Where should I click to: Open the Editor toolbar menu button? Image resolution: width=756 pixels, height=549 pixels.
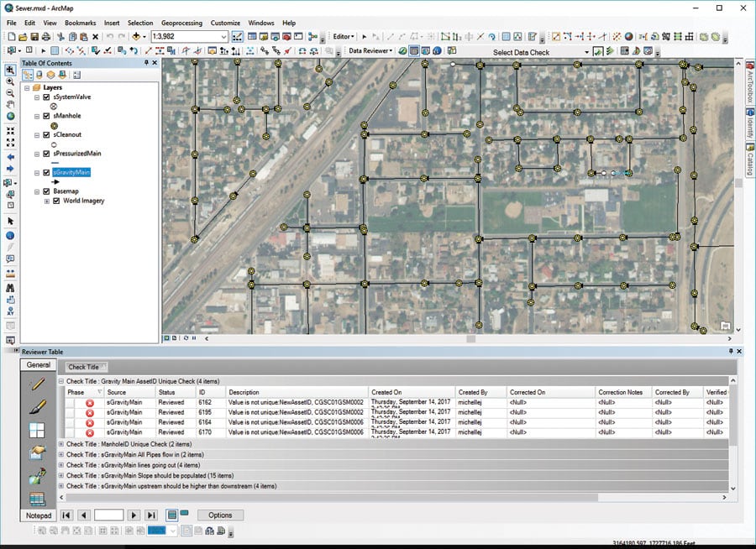(344, 37)
